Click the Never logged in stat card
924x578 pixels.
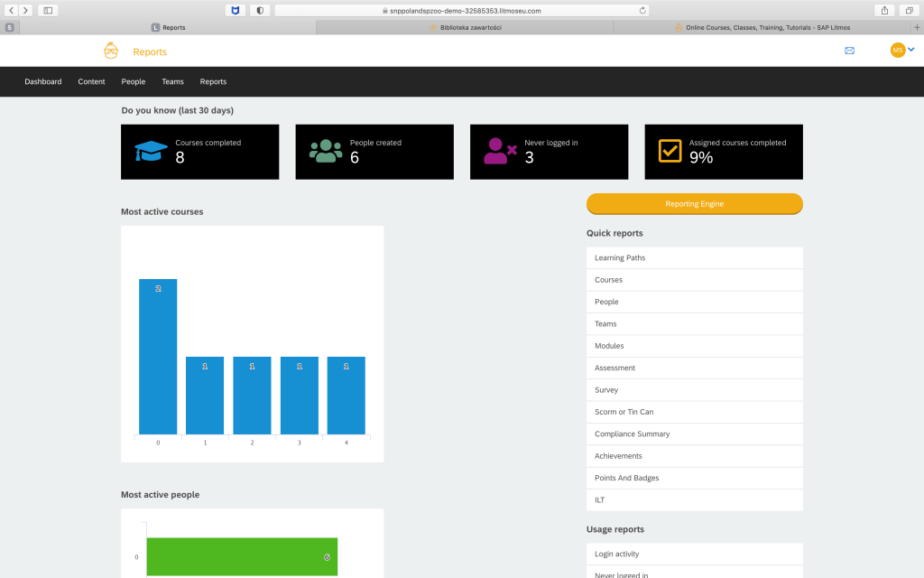(549, 152)
